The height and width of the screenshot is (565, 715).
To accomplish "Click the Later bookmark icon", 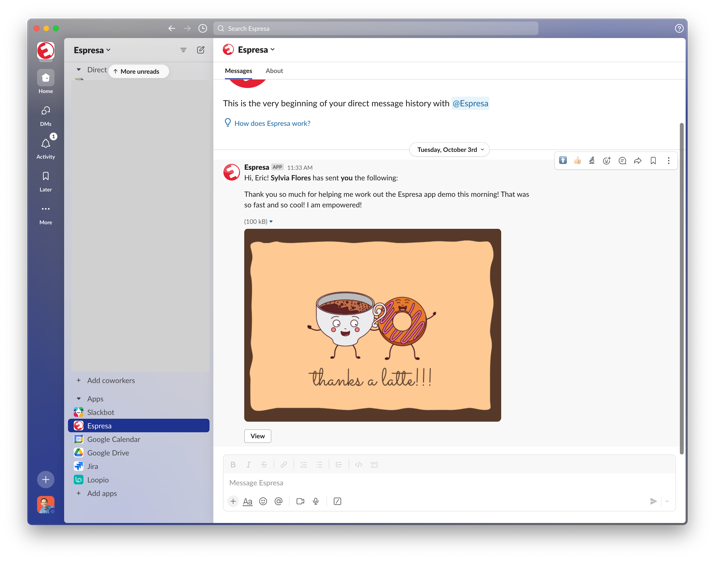I will point(46,176).
